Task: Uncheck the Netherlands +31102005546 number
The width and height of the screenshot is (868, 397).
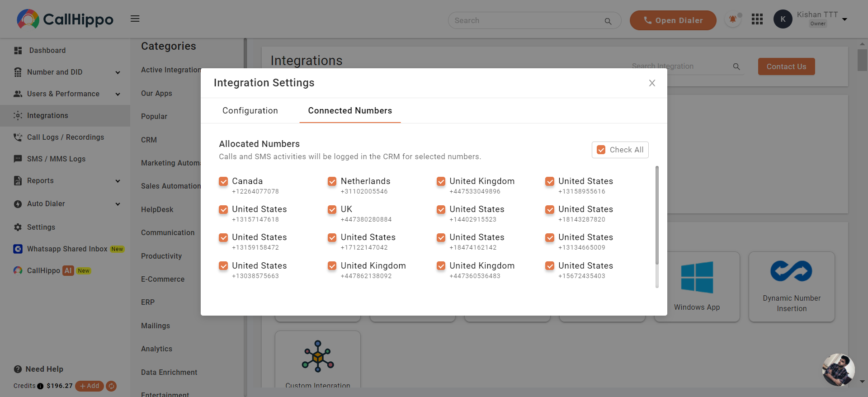Action: (332, 182)
